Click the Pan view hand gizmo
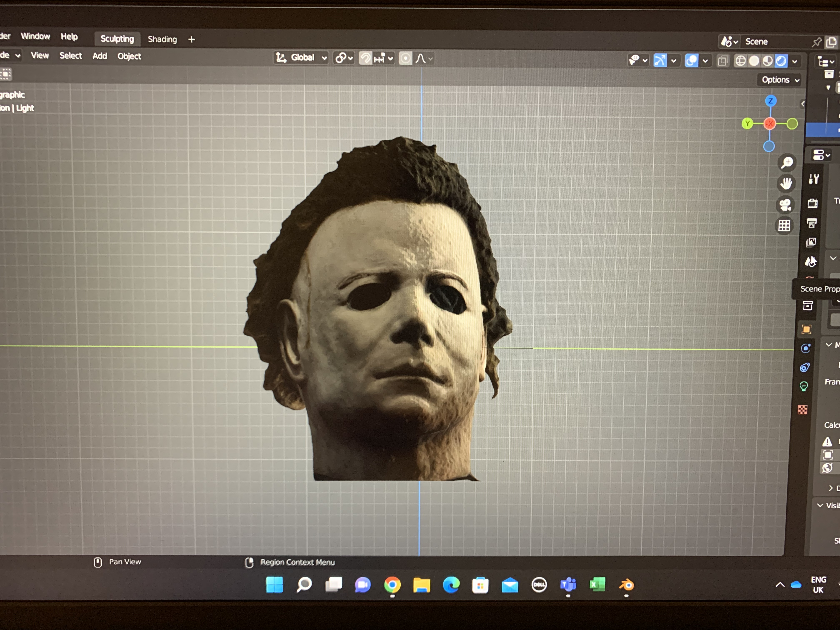 click(x=786, y=184)
